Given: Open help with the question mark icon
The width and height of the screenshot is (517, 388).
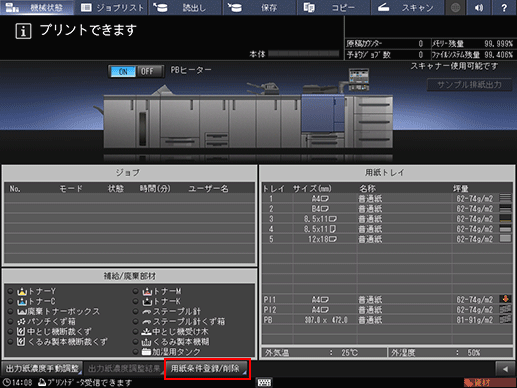Looking at the screenshot, I should point(504,7).
